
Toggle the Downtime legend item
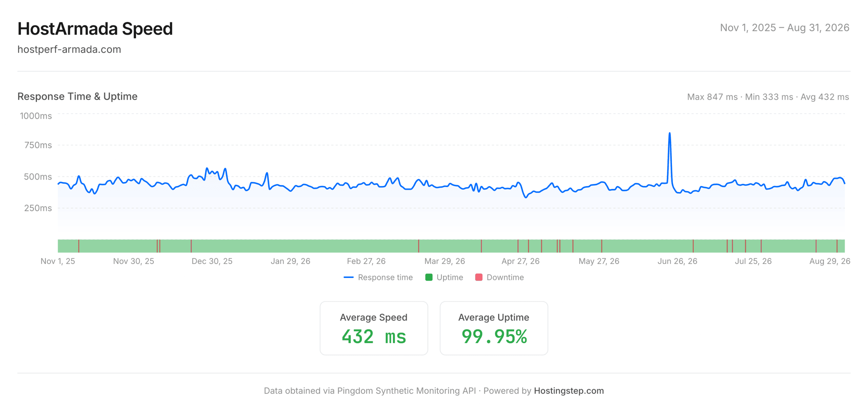(499, 277)
